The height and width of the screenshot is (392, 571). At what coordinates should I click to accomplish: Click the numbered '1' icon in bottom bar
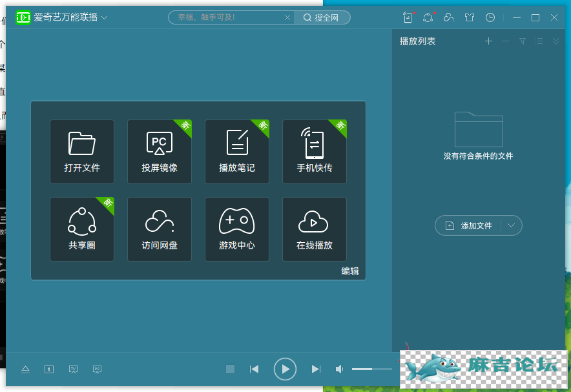pyautogui.click(x=49, y=369)
